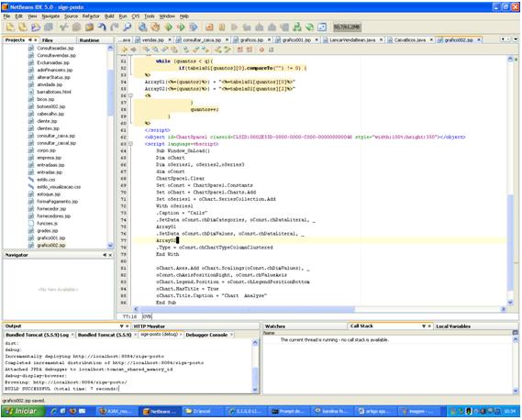Click the Copy toolbar icon

[x=76, y=28]
